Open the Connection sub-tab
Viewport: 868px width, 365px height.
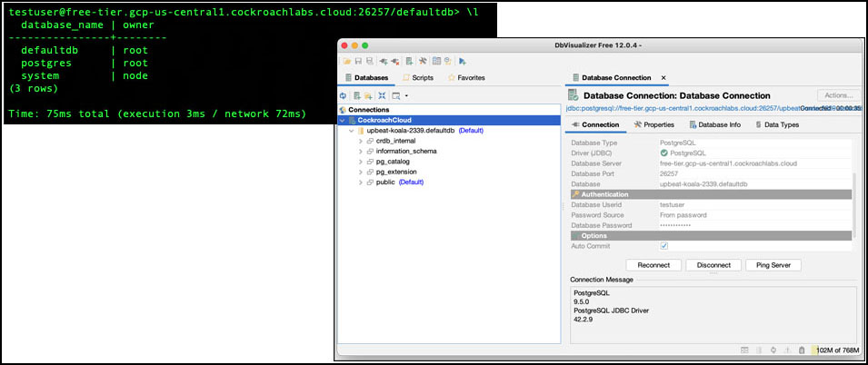pyautogui.click(x=595, y=125)
